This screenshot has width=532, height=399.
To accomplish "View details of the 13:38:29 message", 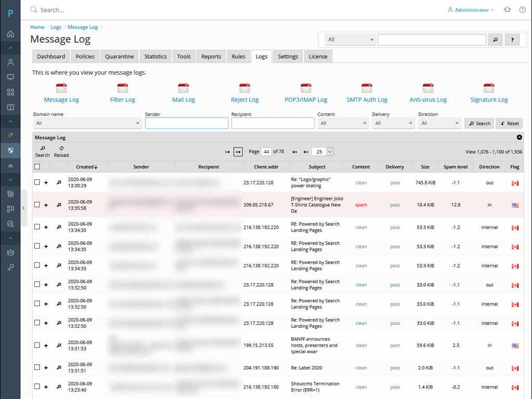I will [59, 182].
